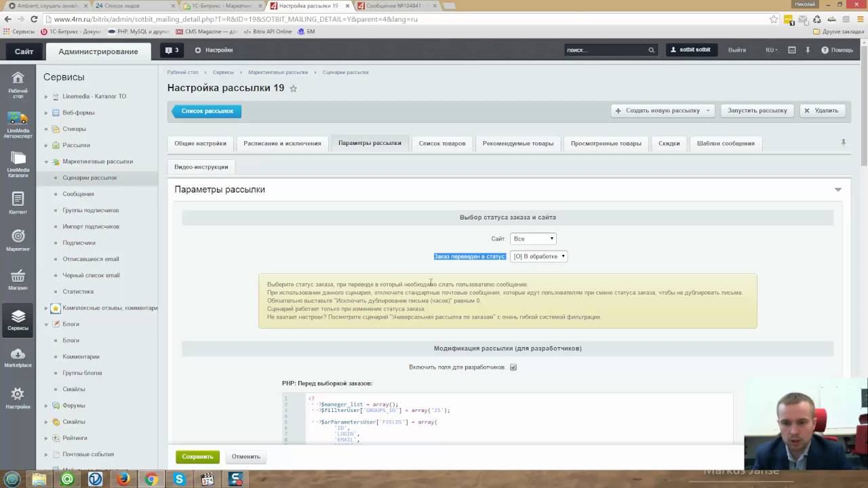Viewport: 868px width, 488px height.
Task: Open the order status dropdown В обработке
Action: click(538, 256)
